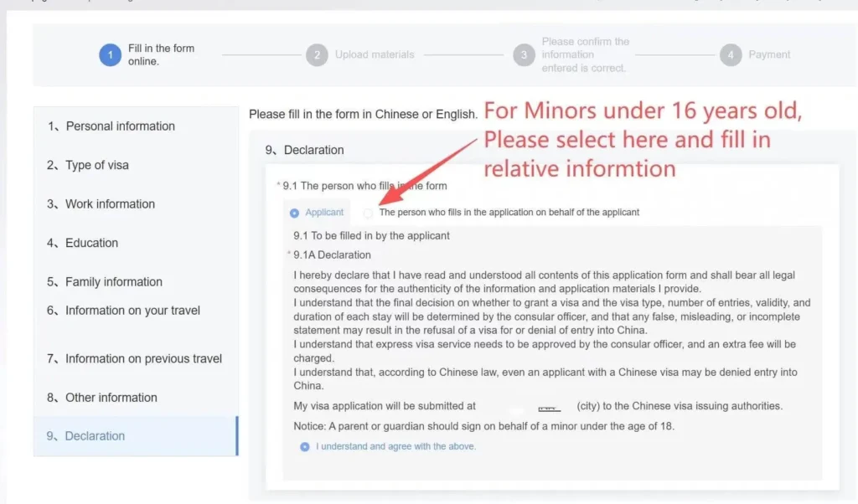This screenshot has width=858, height=504.
Task: Open Work information in sidebar
Action: tap(110, 204)
